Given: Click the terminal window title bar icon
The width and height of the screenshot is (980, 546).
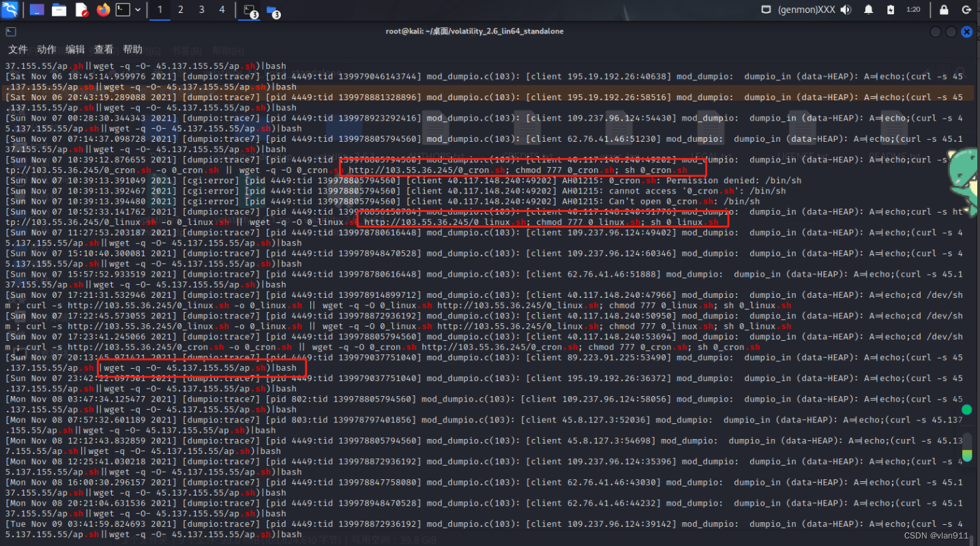Looking at the screenshot, I should coord(10,31).
